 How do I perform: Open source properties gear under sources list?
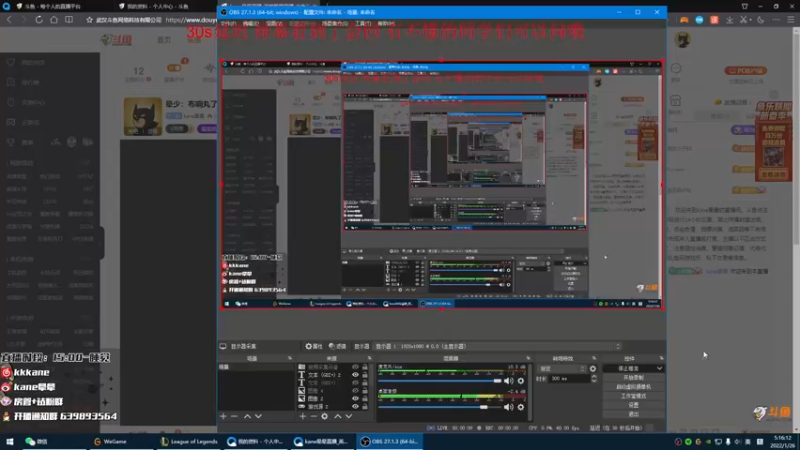[x=324, y=416]
